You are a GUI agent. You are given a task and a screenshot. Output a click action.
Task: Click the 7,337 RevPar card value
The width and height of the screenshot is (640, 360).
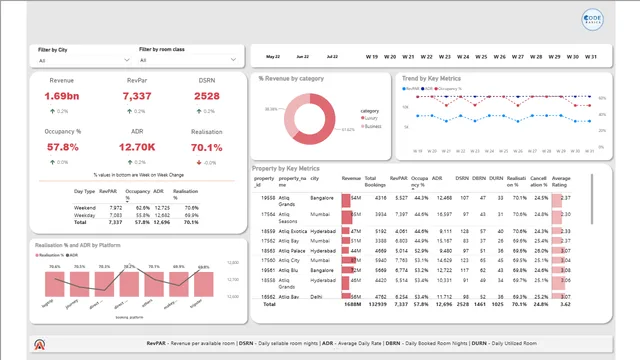tap(137, 96)
